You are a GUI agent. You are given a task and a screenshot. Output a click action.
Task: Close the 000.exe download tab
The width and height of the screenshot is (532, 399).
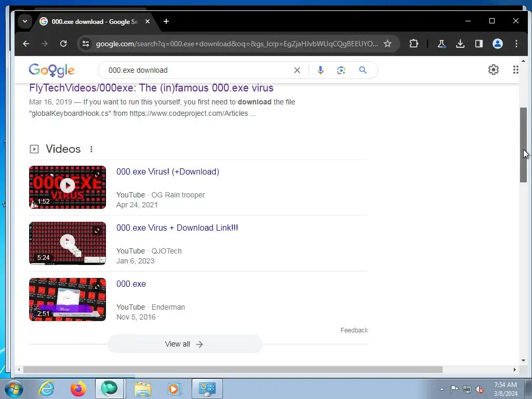point(147,21)
